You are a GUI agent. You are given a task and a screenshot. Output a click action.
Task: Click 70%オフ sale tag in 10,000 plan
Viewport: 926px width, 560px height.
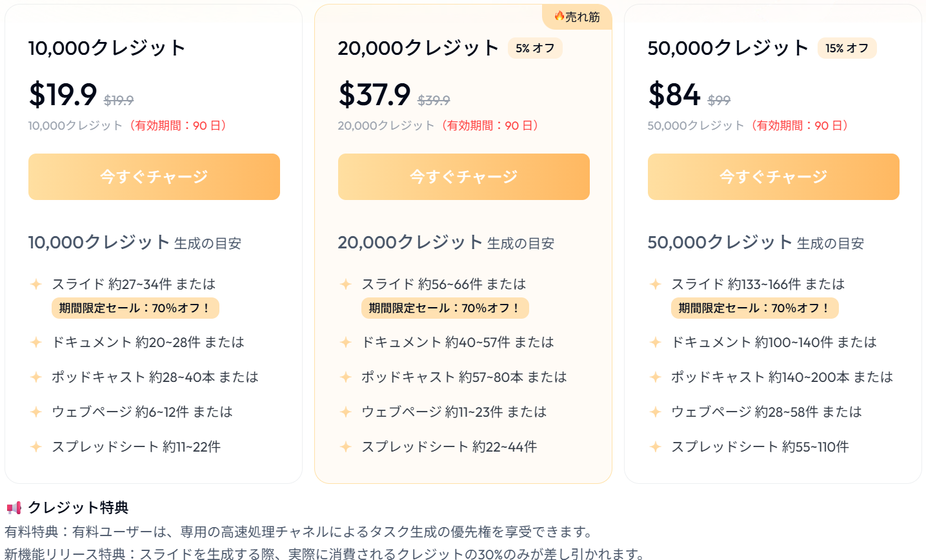(136, 308)
